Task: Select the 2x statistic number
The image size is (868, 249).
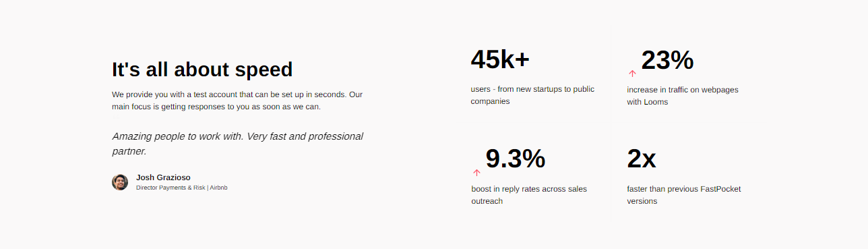Action: (641, 159)
